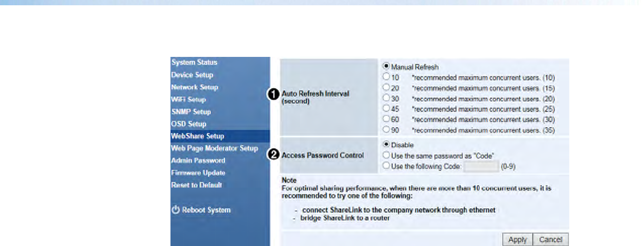Select the 90 second refresh interval
Viewport: 644px width, 246px height.
[x=387, y=129]
